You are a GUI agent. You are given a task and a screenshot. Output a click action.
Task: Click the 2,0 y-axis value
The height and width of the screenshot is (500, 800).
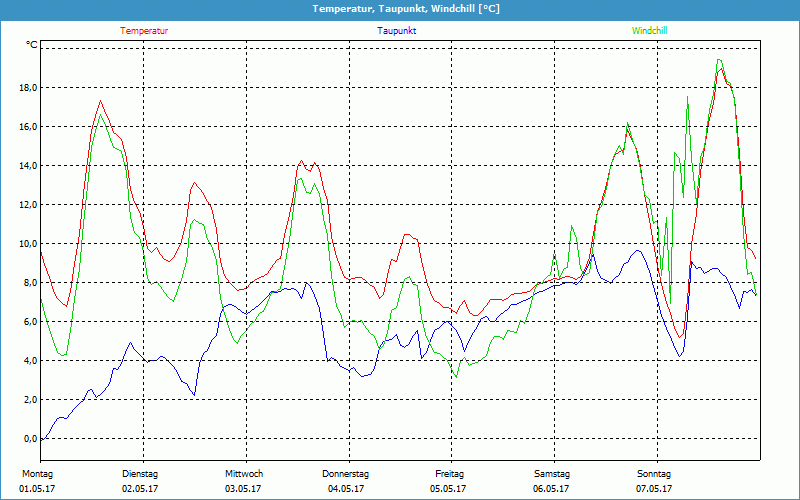[31, 400]
